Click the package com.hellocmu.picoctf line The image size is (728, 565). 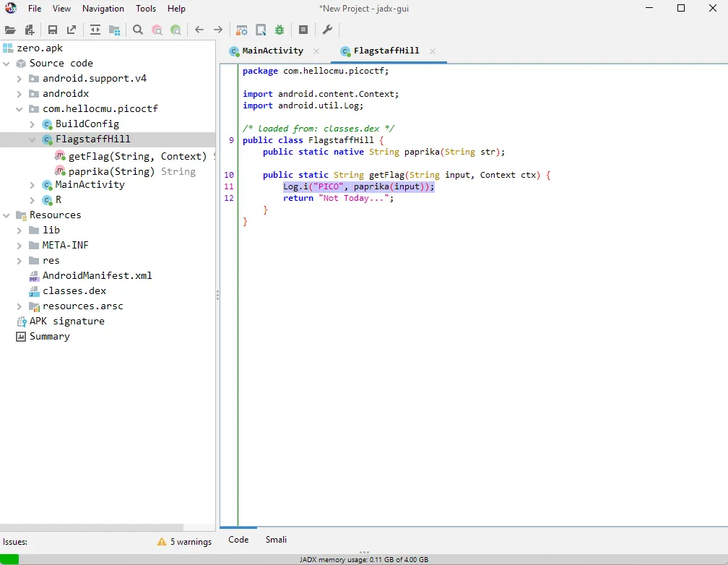point(316,71)
